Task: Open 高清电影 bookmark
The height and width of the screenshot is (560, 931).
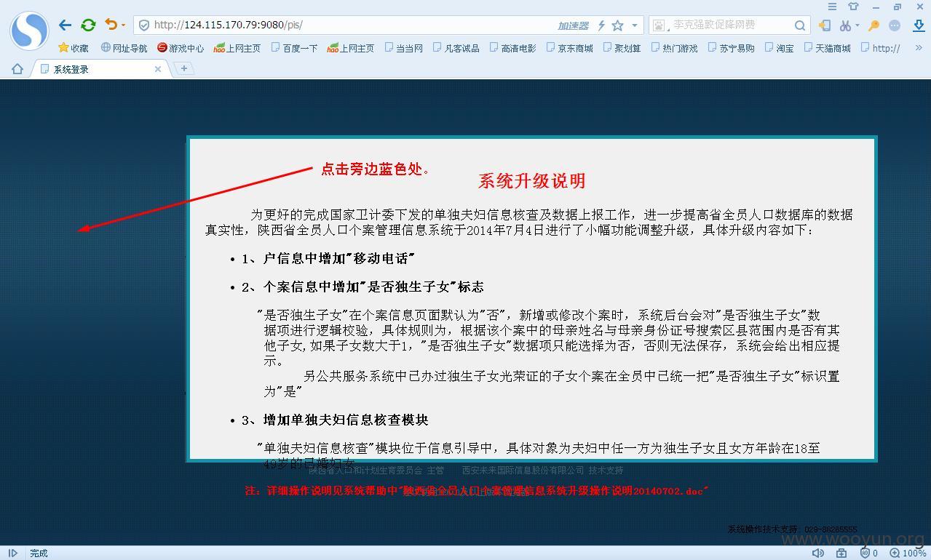Action: coord(512,48)
